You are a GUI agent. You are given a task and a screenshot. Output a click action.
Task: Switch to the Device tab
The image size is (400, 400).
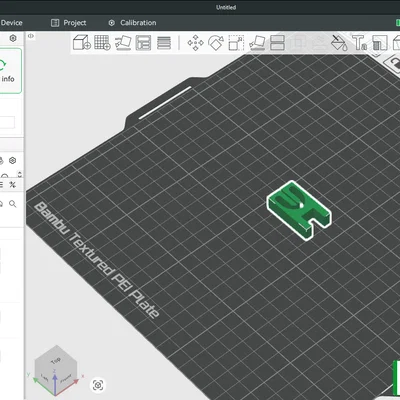tap(11, 23)
